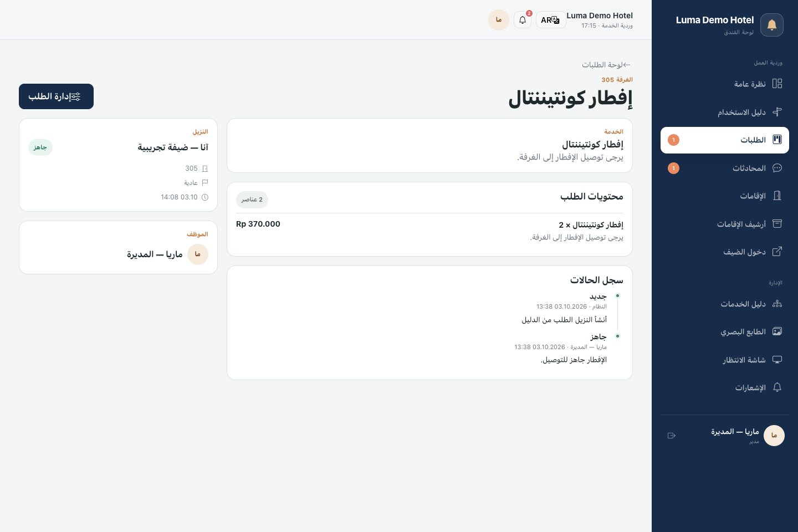798x532 pixels.
Task: Open دليل الاستخدام usage guide
Action: click(725, 112)
